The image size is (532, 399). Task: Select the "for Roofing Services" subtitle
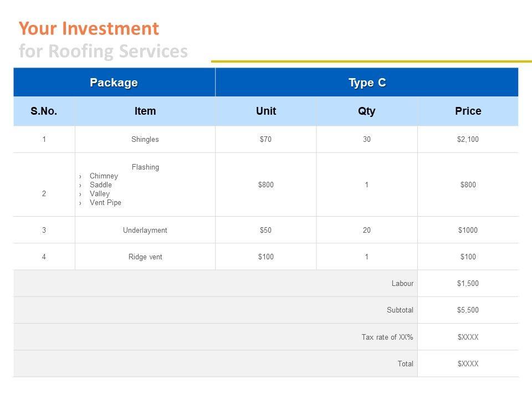pyautogui.click(x=103, y=52)
